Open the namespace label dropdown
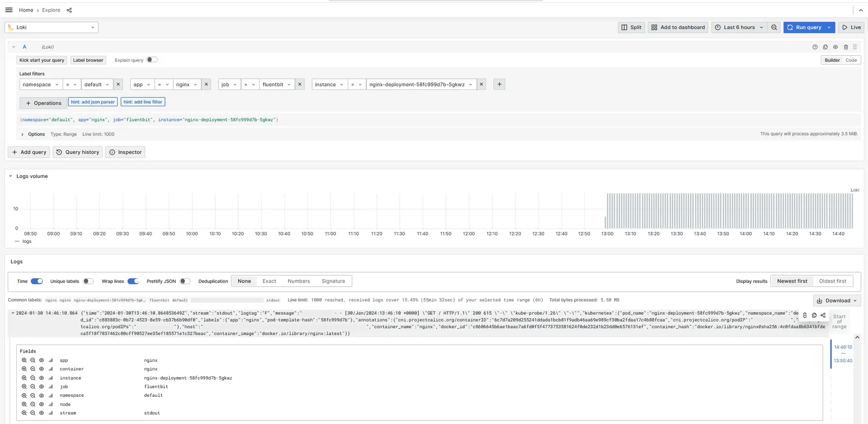 pos(41,85)
